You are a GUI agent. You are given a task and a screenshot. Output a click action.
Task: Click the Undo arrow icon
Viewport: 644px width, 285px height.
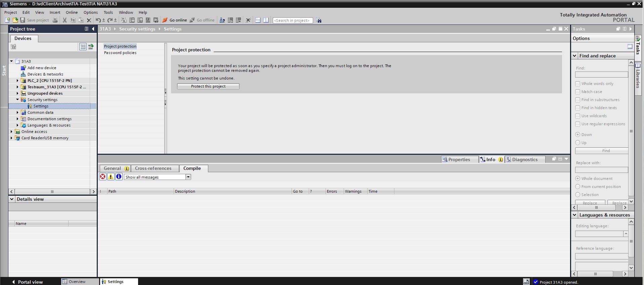click(x=98, y=20)
